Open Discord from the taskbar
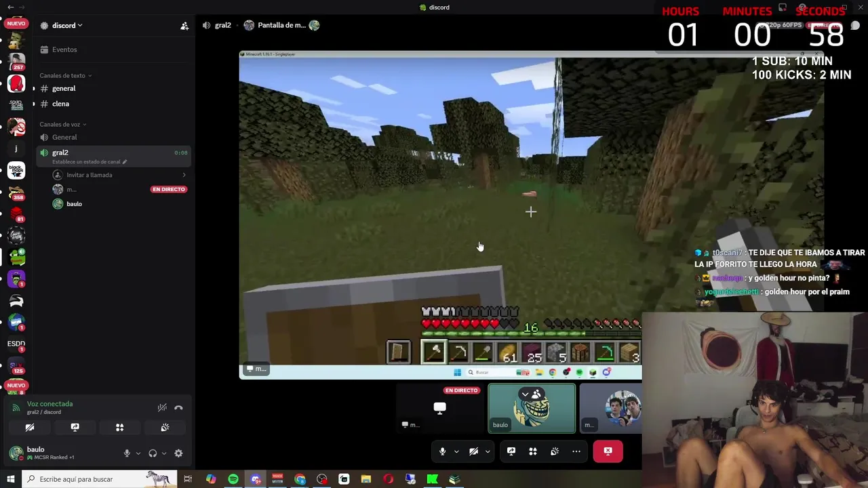Viewport: 868px width, 488px height. (x=256, y=479)
